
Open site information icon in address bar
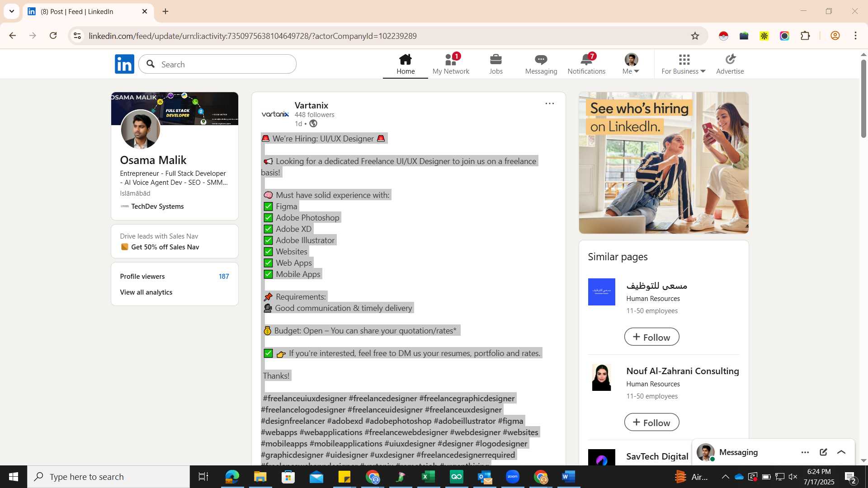pos(77,36)
